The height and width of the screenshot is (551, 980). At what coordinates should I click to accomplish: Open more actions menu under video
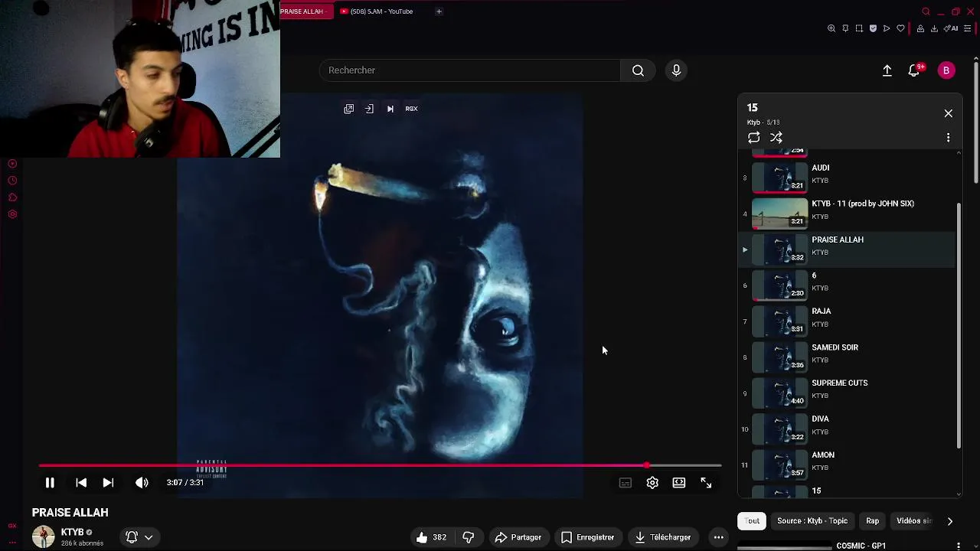tap(718, 537)
